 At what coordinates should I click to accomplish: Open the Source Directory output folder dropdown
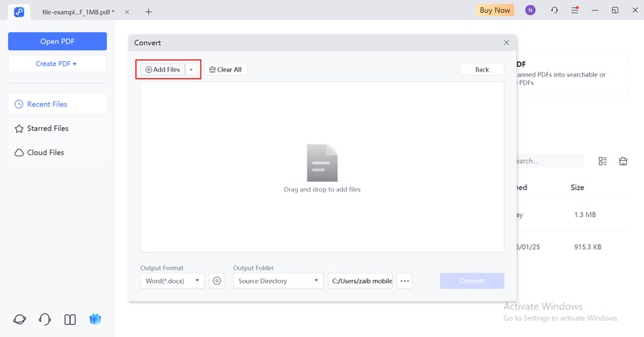point(278,281)
